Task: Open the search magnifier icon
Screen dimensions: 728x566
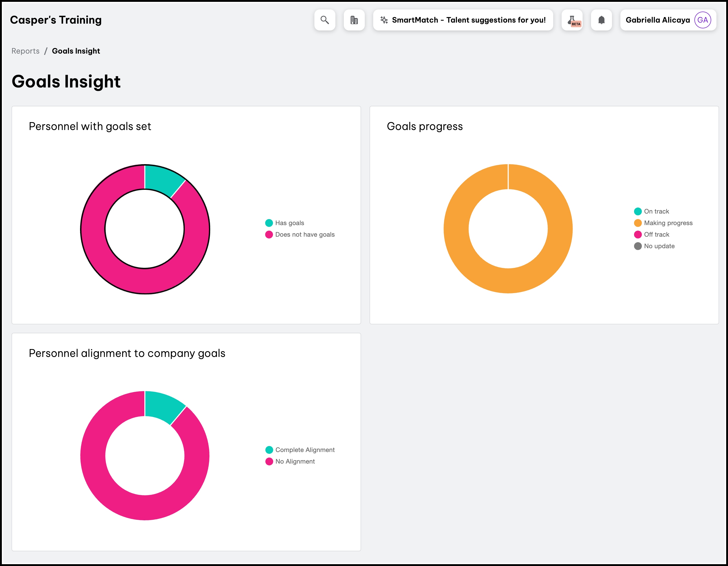Action: pyautogui.click(x=324, y=20)
